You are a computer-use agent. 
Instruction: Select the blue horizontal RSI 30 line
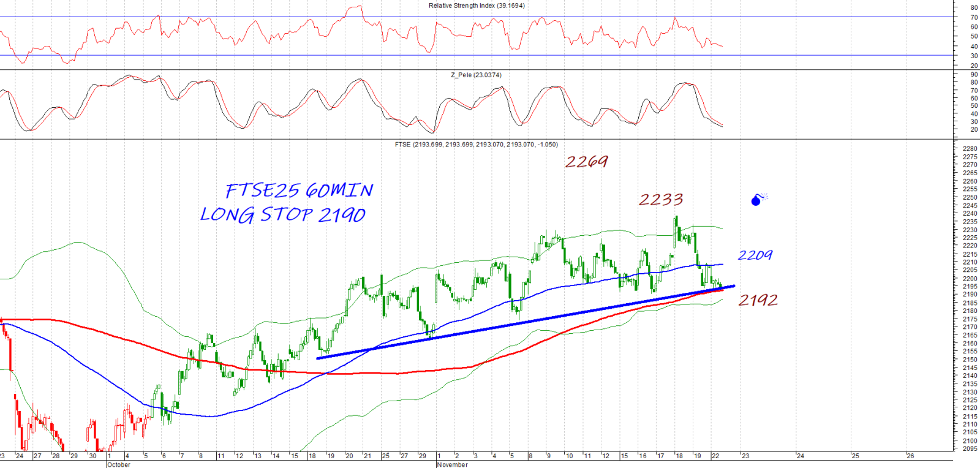click(x=477, y=55)
